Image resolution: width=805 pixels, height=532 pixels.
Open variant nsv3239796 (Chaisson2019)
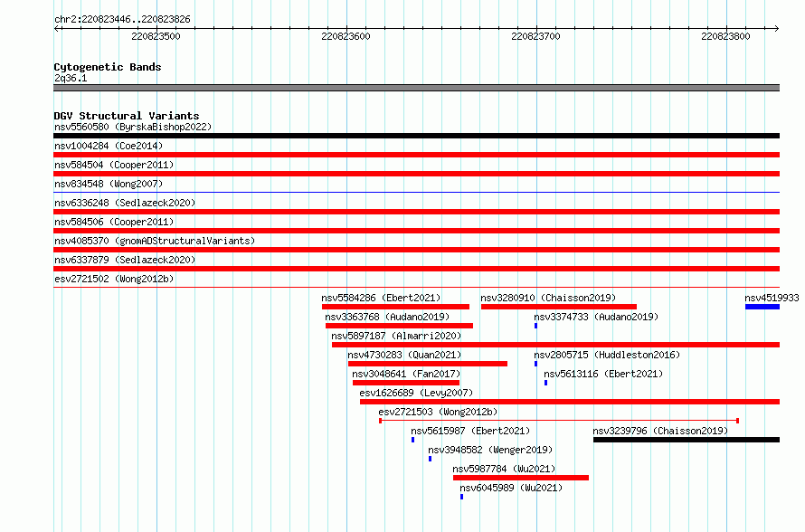click(x=660, y=431)
